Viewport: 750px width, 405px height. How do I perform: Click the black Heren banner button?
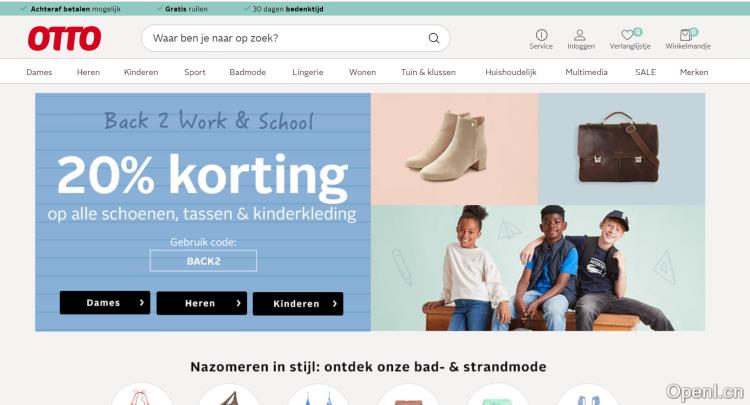[x=202, y=303]
